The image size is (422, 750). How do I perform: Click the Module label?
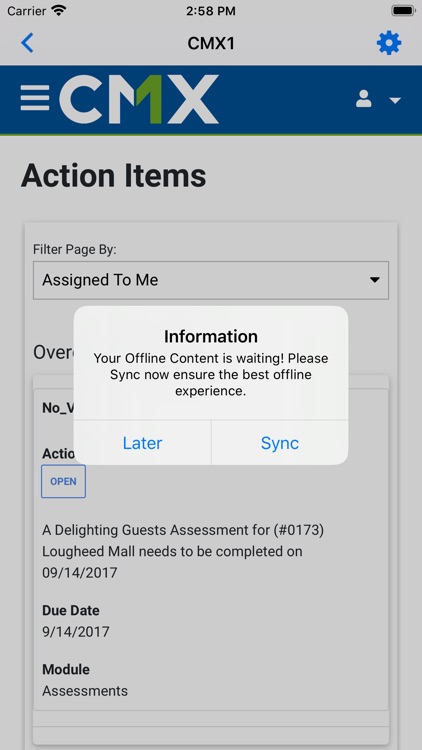66,669
